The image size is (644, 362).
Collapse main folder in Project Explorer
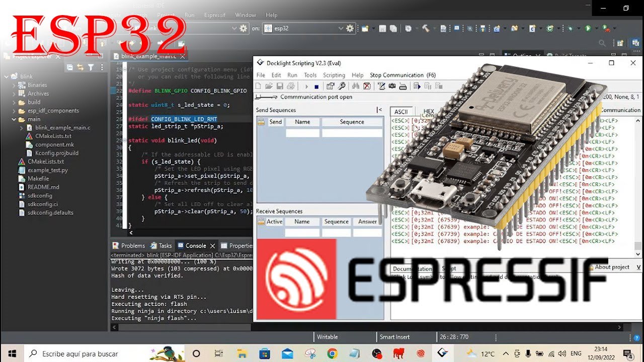tap(14, 120)
